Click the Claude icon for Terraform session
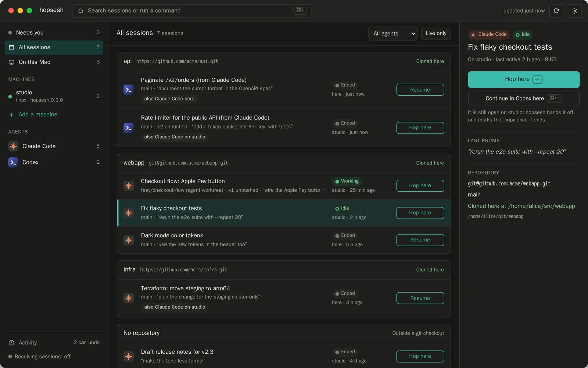This screenshot has height=368, width=588. pos(129,298)
